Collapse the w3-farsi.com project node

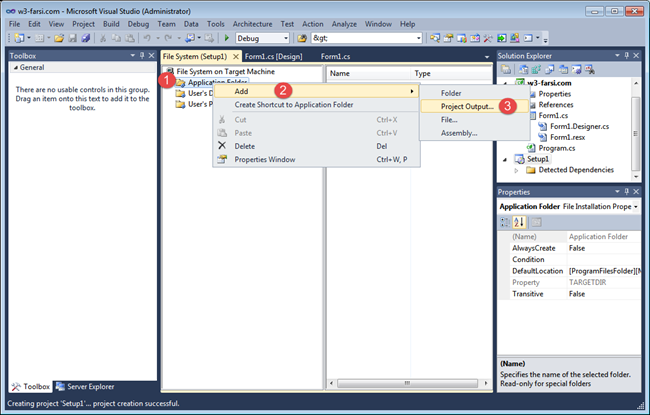505,83
